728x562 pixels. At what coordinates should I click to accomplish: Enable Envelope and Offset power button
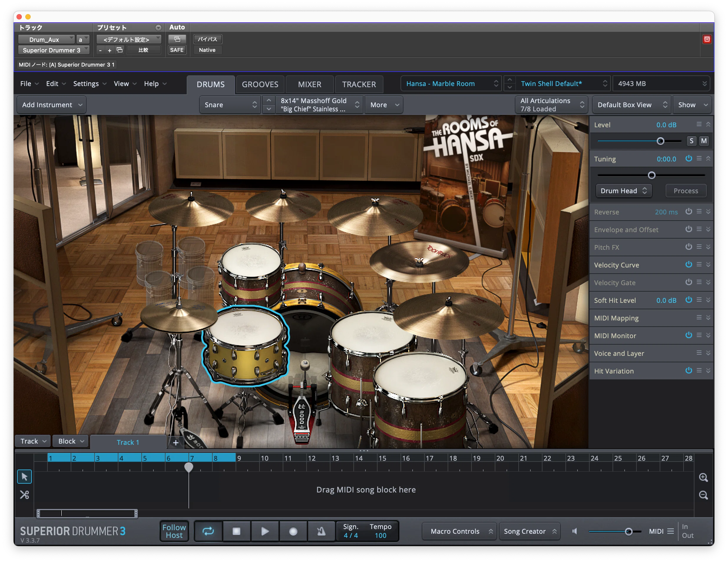pyautogui.click(x=688, y=229)
